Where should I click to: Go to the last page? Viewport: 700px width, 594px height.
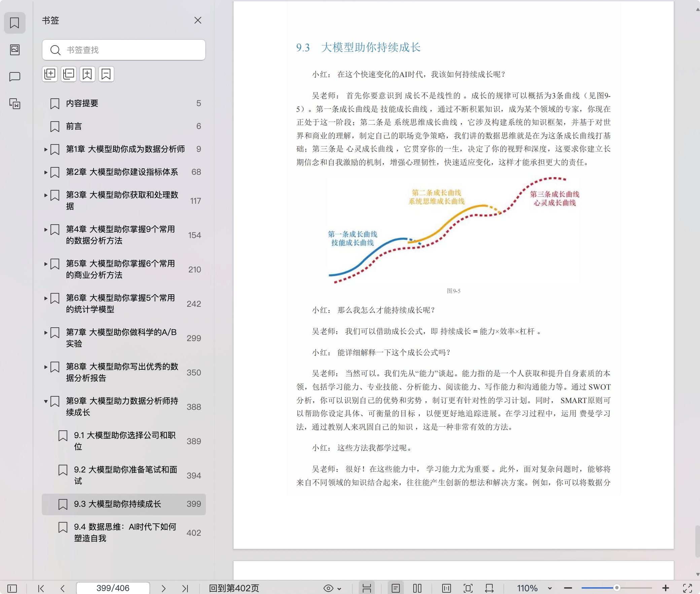185,588
